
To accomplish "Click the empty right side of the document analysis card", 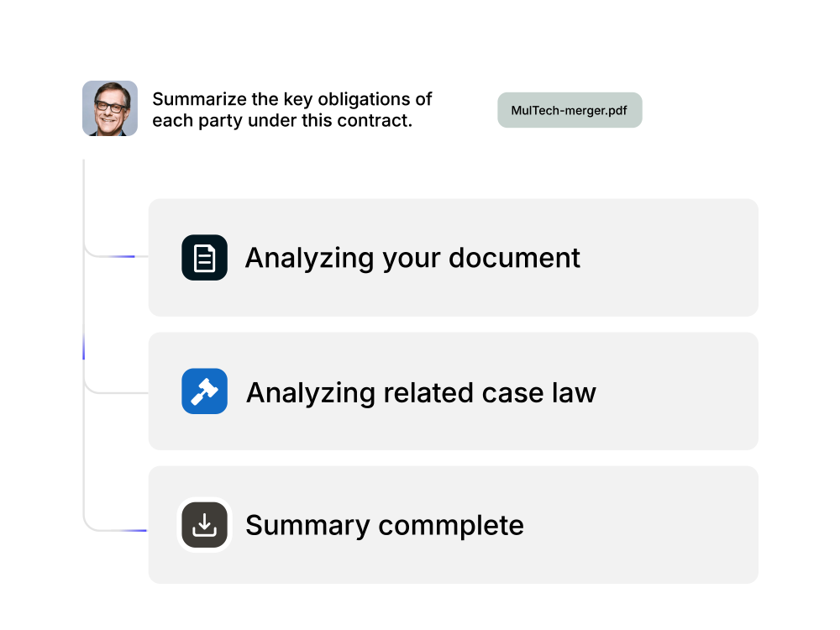I will (x=669, y=258).
